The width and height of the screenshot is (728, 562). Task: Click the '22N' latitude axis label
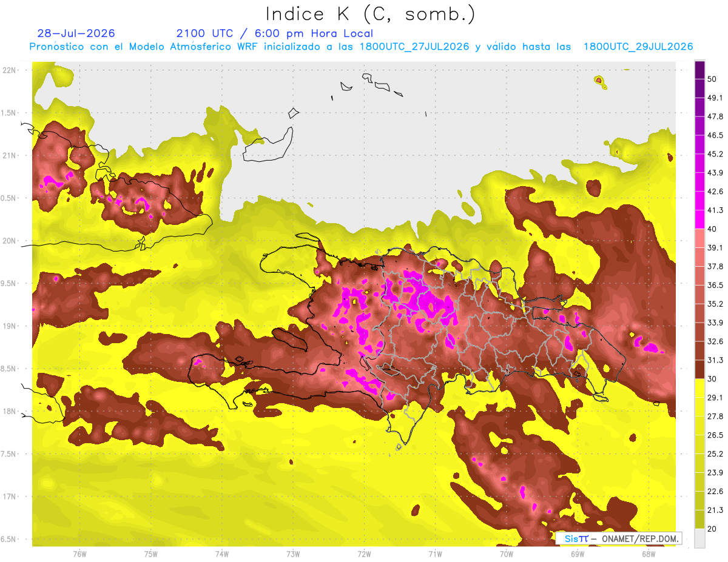[9, 70]
